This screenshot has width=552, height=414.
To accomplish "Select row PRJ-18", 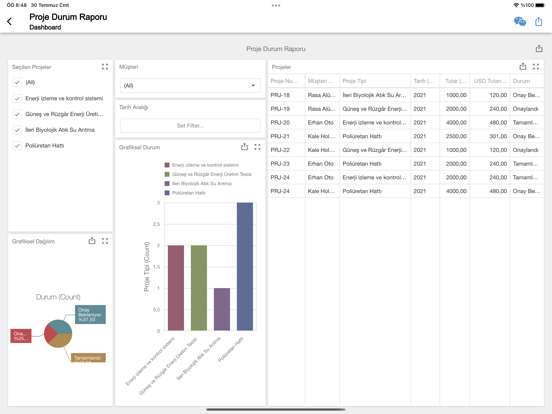I will click(x=406, y=95).
